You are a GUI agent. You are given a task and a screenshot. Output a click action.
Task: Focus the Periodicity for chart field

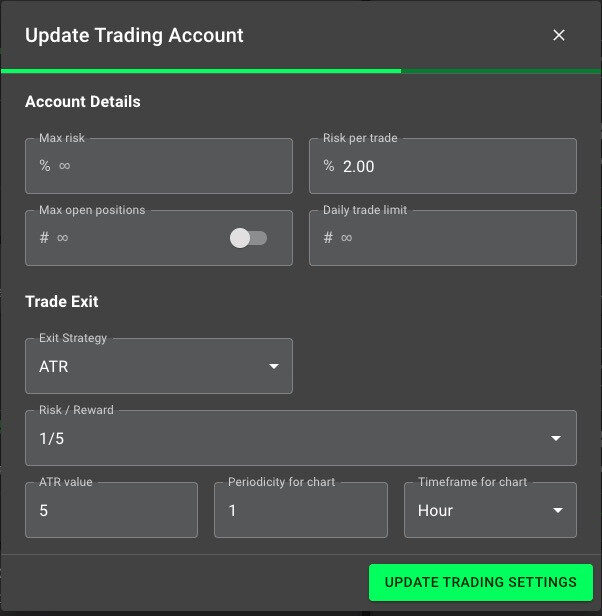click(301, 510)
